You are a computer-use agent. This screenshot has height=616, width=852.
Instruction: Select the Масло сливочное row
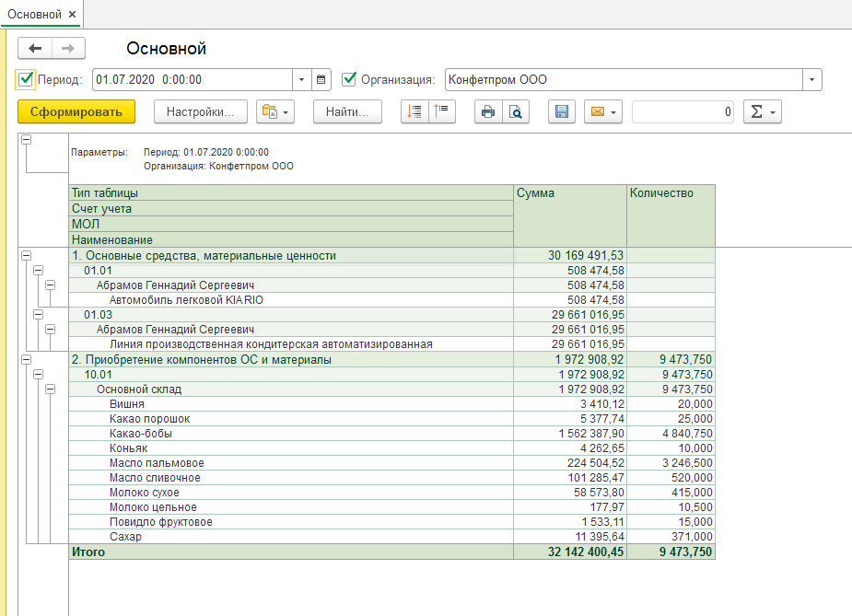point(391,478)
